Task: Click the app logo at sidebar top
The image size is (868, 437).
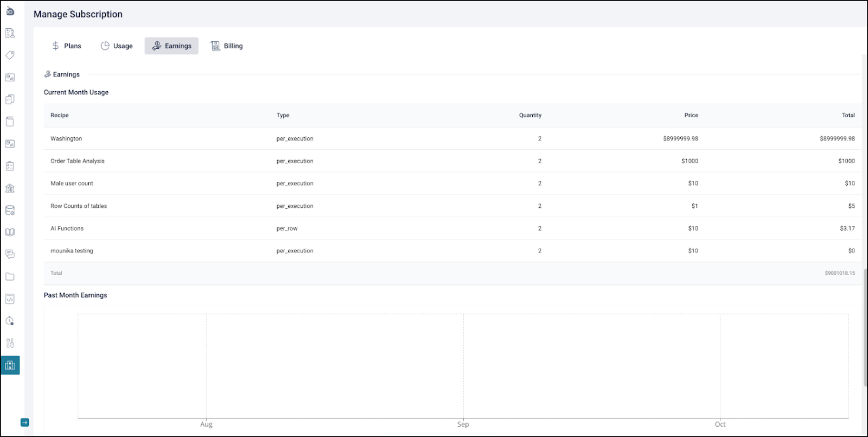Action: point(10,11)
